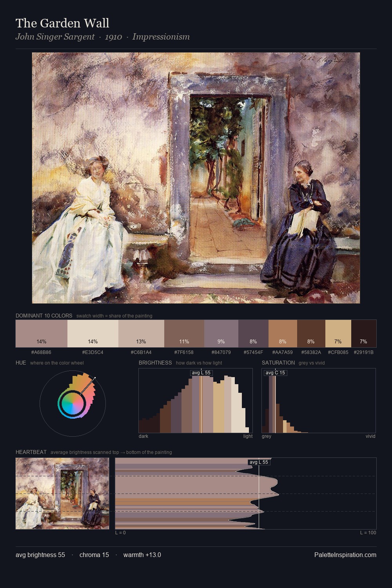Click the small painting thumbnail beside Heartbeat

tap(62, 494)
